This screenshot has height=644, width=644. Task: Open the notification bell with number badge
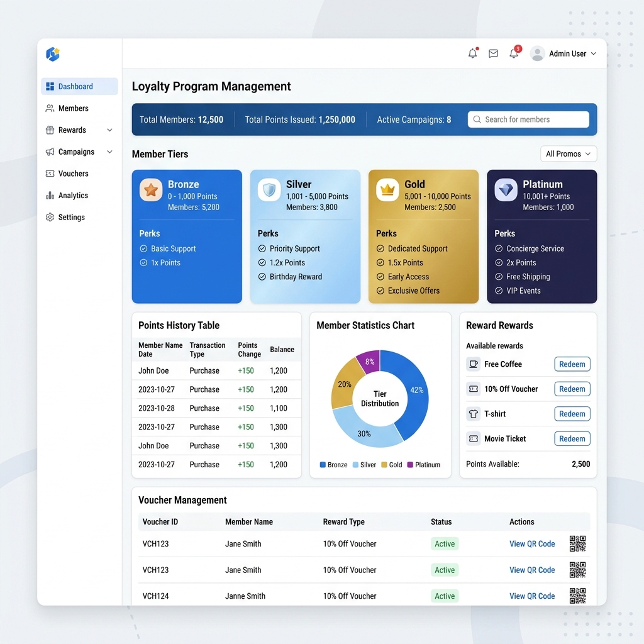pos(514,53)
